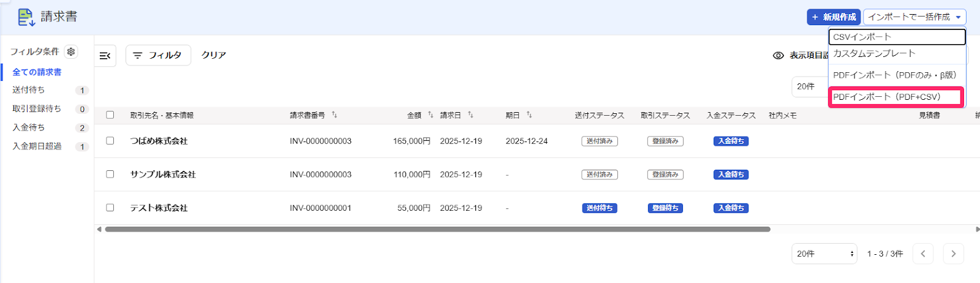Screen dimensions: 980x283
Task: Sort by 金額 column arrows
Action: (x=431, y=115)
